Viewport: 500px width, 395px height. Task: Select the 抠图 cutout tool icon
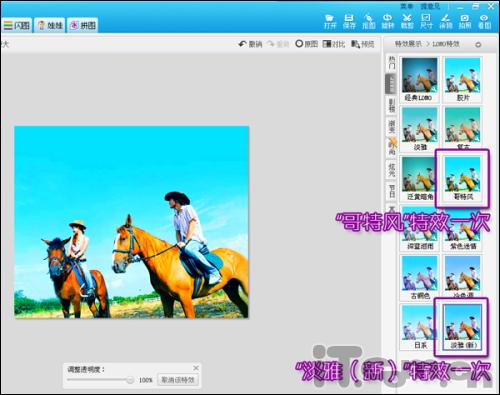click(x=368, y=21)
